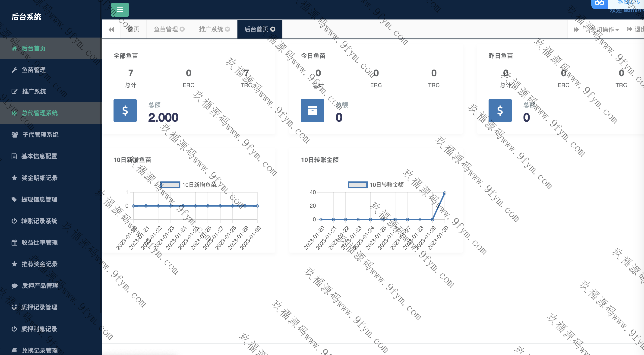Expand 总代管理系统 sidebar menu
644x355 pixels.
click(40, 113)
